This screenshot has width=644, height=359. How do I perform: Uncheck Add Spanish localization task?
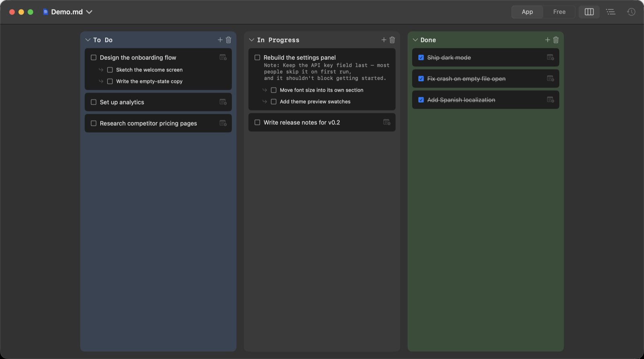pyautogui.click(x=421, y=100)
